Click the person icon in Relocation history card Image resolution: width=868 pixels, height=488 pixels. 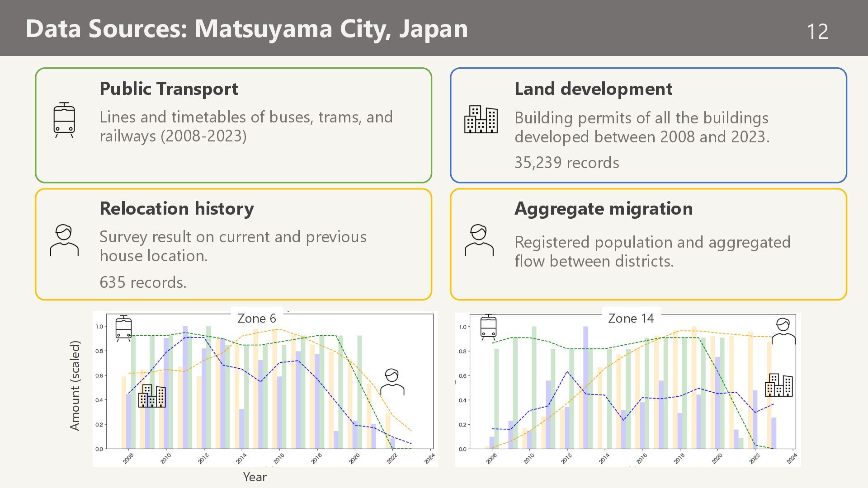pos(64,240)
